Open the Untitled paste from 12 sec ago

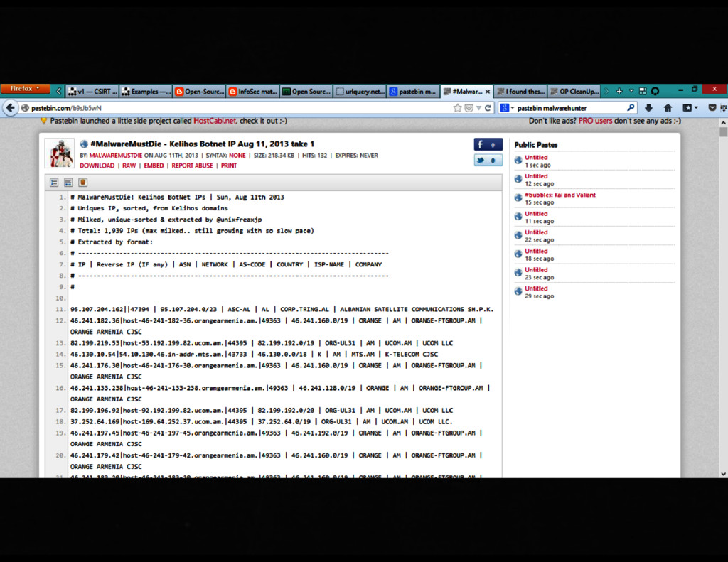[536, 176]
